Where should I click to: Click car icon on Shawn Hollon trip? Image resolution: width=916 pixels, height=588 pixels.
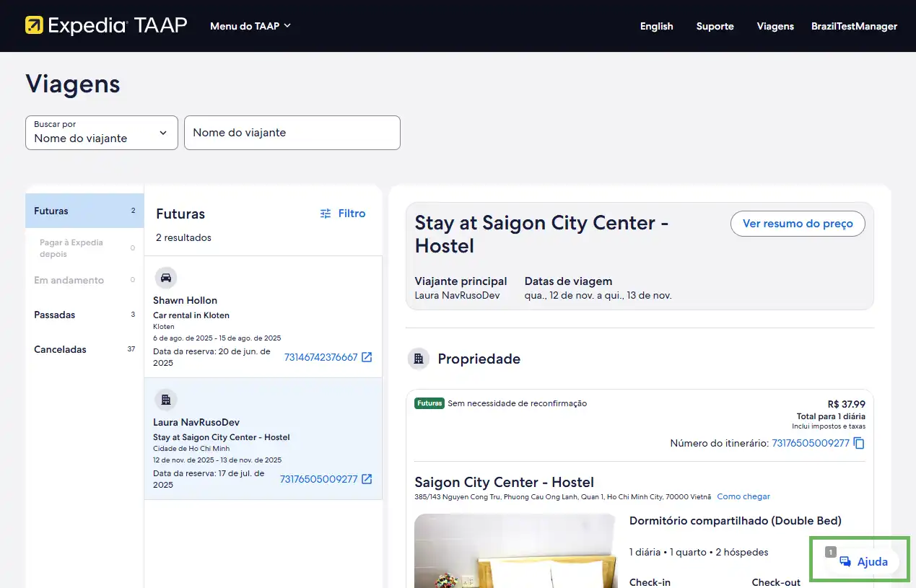point(166,278)
